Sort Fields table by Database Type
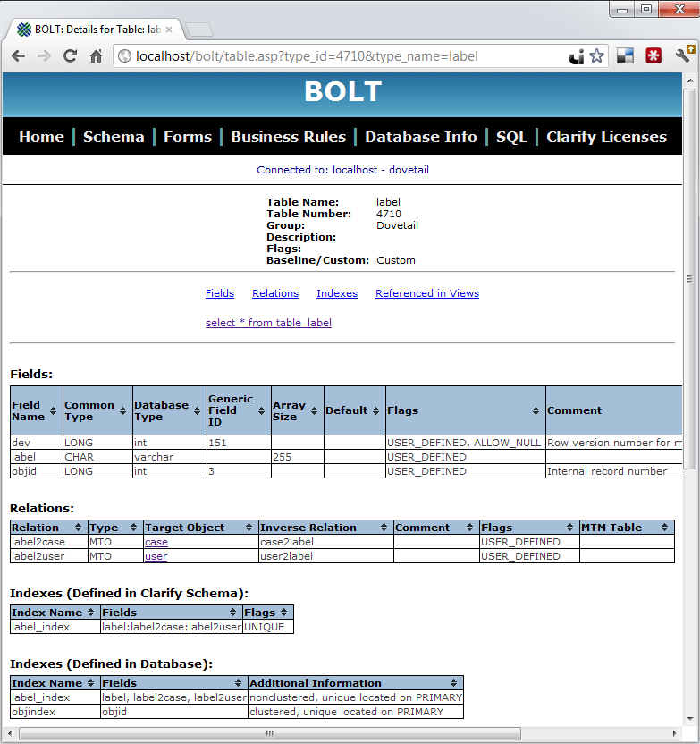Image resolution: width=700 pixels, height=744 pixels. pyautogui.click(x=197, y=411)
